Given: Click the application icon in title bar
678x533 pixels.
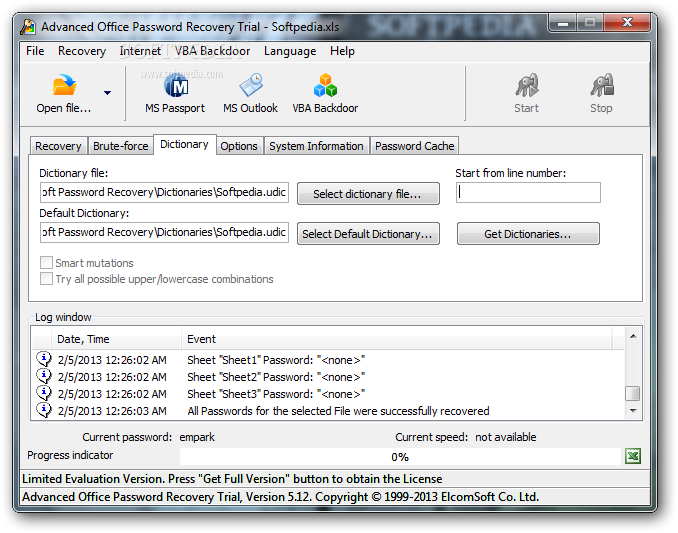Looking at the screenshot, I should (28, 27).
